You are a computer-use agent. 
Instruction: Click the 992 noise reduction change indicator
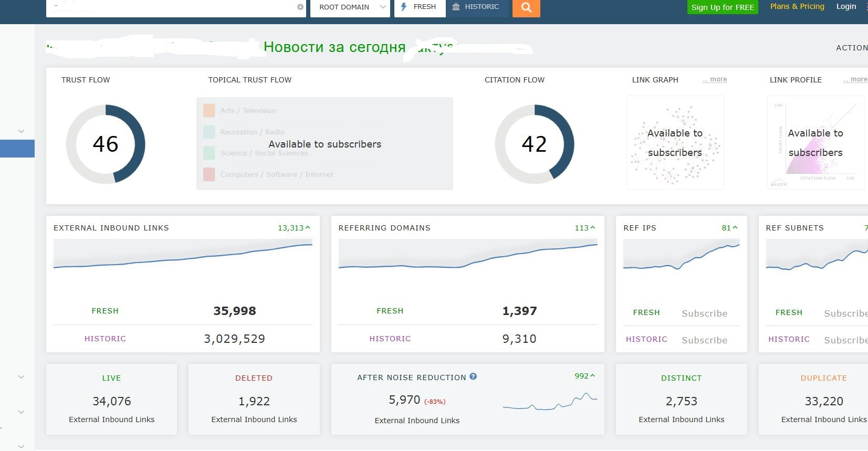point(585,376)
